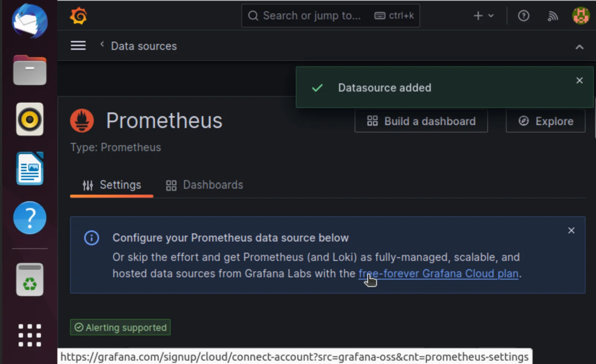596x364 pixels.
Task: Select the Settings tab
Action: [112, 185]
